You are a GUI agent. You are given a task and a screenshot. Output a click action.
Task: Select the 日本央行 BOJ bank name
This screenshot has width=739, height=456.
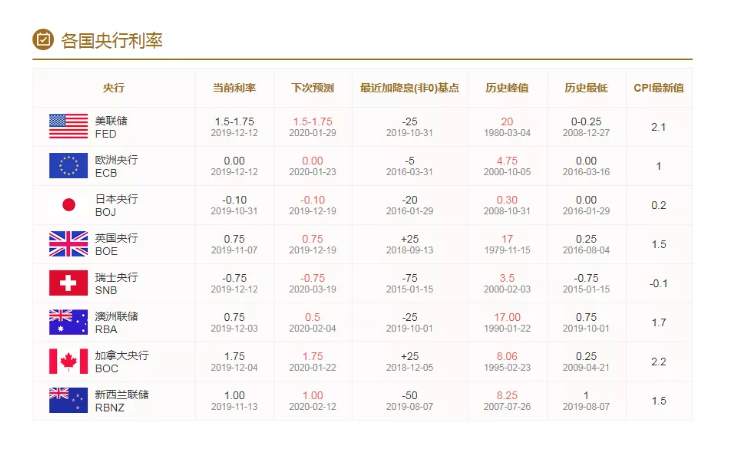[116, 205]
